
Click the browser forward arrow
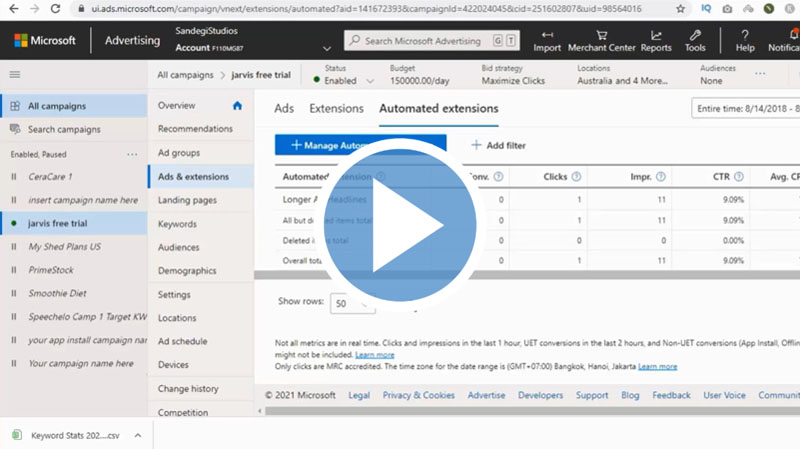click(x=34, y=9)
